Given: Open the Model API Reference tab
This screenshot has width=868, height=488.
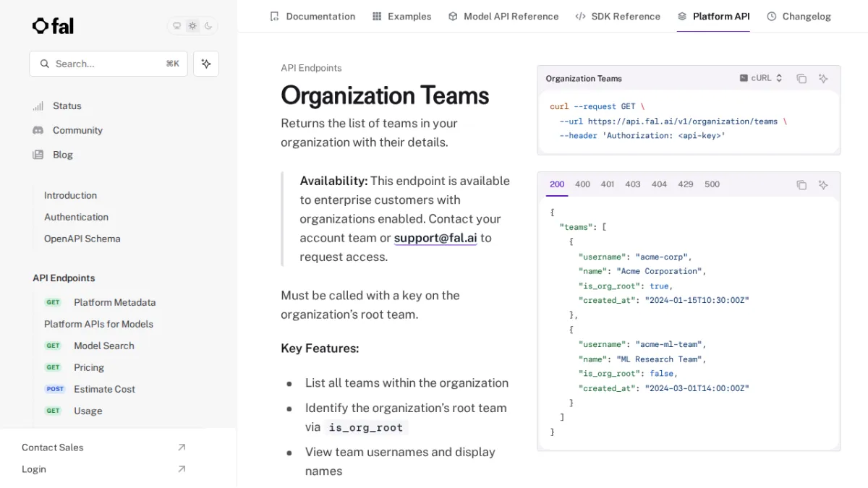Looking at the screenshot, I should coord(503,16).
